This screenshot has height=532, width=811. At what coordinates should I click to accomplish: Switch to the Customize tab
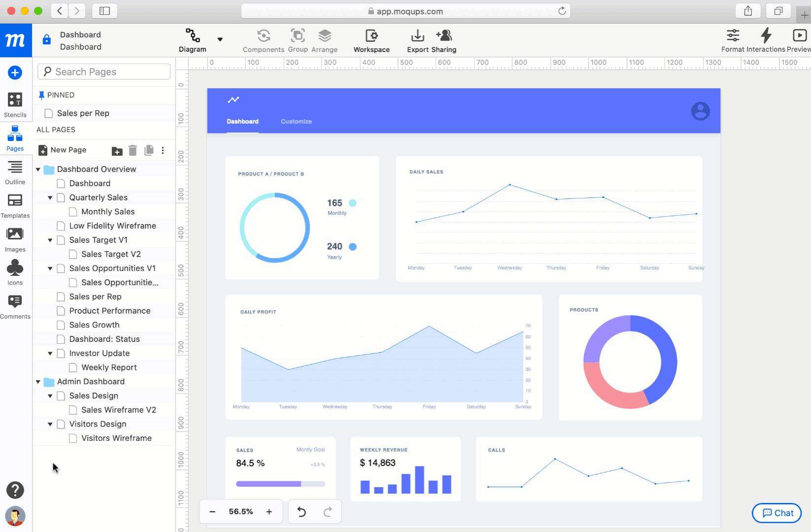click(x=296, y=121)
